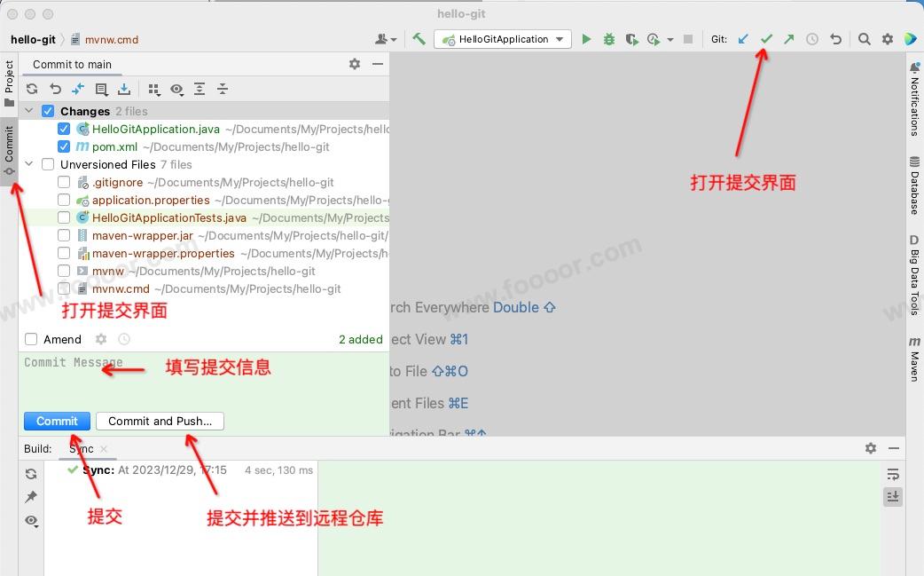Click the Build project hammer icon
The width and height of the screenshot is (924, 576).
point(419,39)
